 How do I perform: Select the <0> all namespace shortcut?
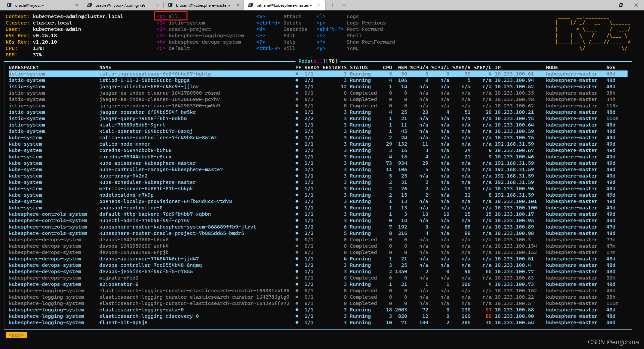pyautogui.click(x=167, y=16)
